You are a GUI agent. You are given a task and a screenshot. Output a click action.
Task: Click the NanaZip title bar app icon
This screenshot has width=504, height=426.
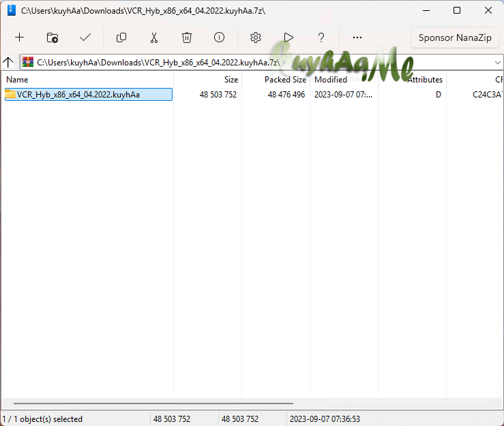click(x=11, y=11)
